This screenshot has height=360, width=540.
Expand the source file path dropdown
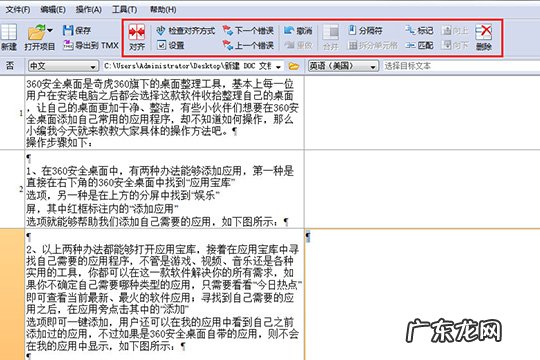pyautogui.click(x=278, y=66)
